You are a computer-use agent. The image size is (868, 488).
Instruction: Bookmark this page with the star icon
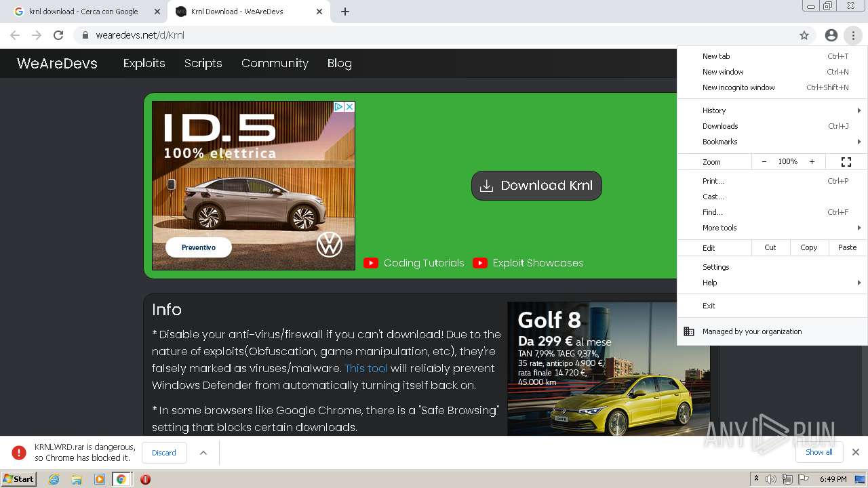click(804, 35)
